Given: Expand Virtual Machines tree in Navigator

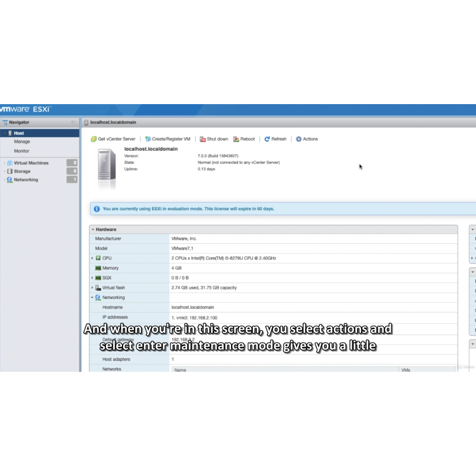Looking at the screenshot, I should pos(4,163).
